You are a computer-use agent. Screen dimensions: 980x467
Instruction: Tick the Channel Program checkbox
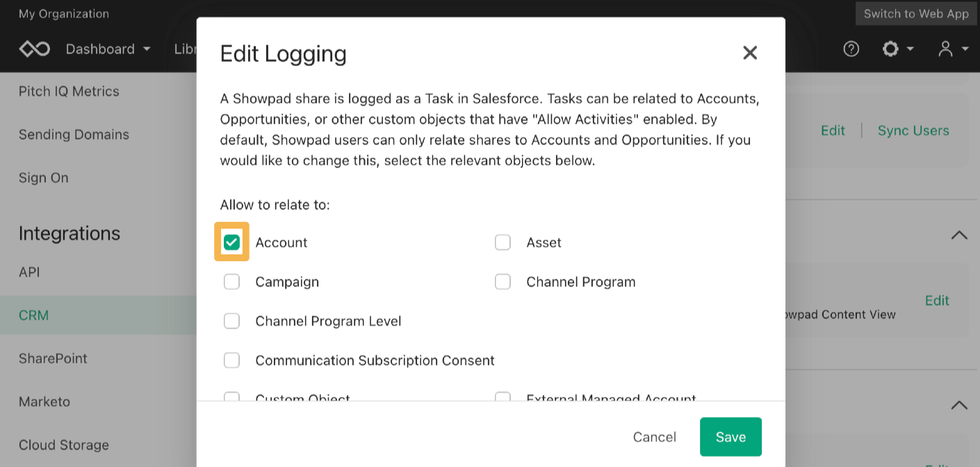503,281
